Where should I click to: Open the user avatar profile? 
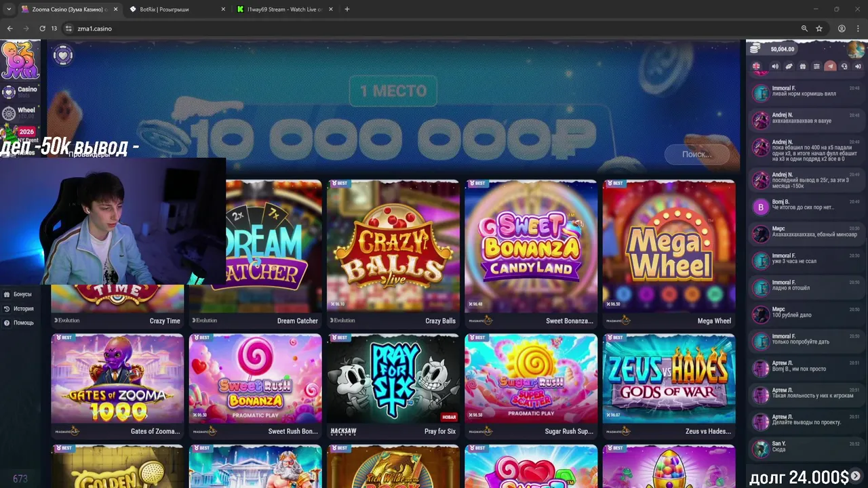[x=857, y=49]
